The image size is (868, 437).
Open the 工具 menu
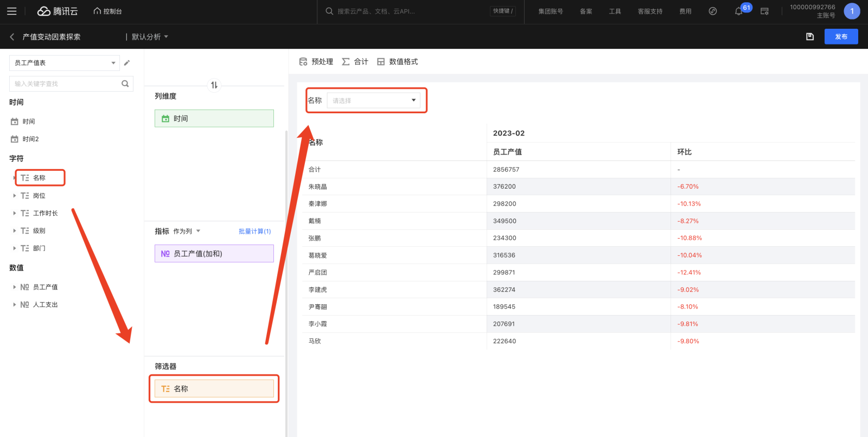pyautogui.click(x=615, y=11)
